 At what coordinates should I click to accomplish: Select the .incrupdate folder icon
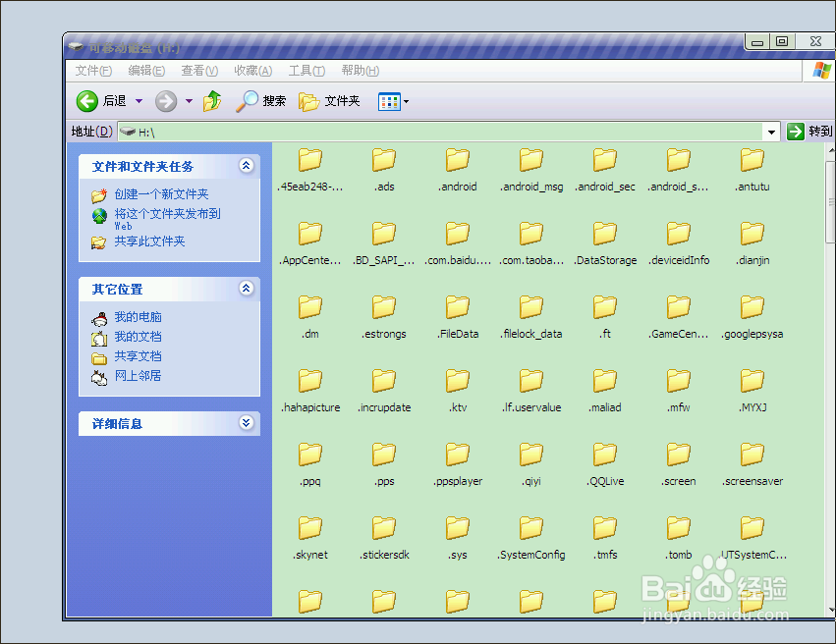coord(384,380)
